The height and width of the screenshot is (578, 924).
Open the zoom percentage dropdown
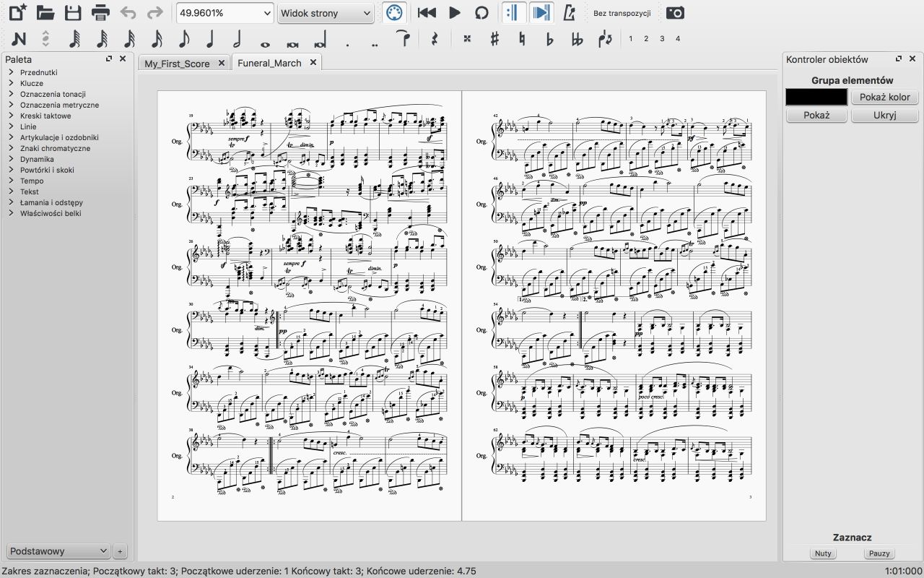click(x=266, y=13)
